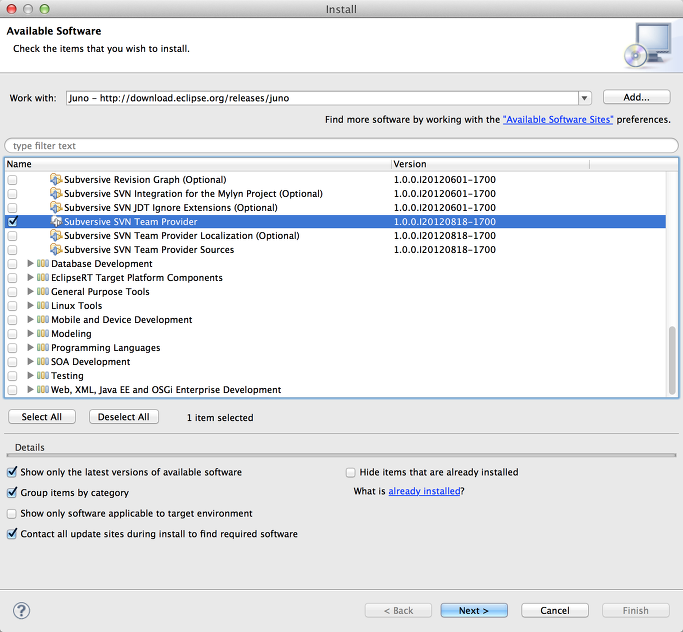Check SVN Integration for Mylyn Project checkbox

12,193
